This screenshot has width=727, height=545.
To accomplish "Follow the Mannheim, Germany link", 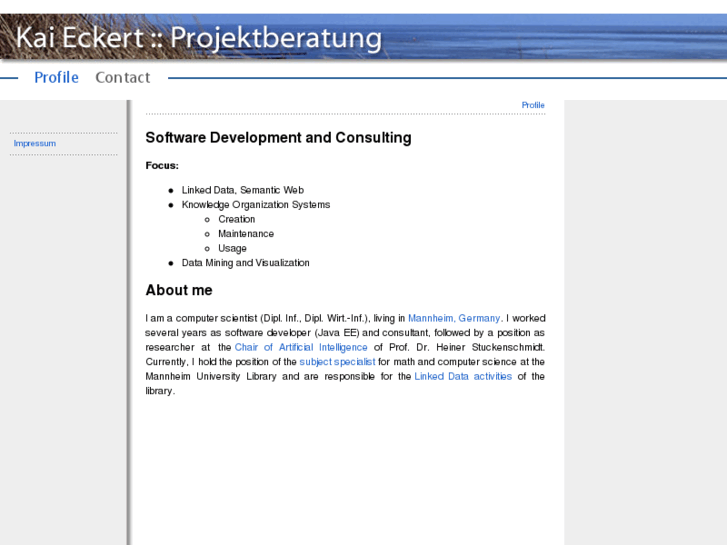I will point(454,318).
